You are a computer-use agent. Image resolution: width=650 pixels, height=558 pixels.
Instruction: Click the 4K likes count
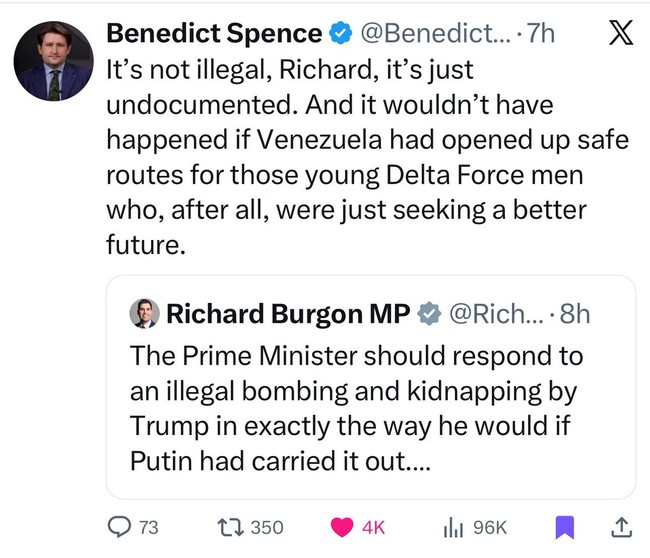[x=373, y=527]
